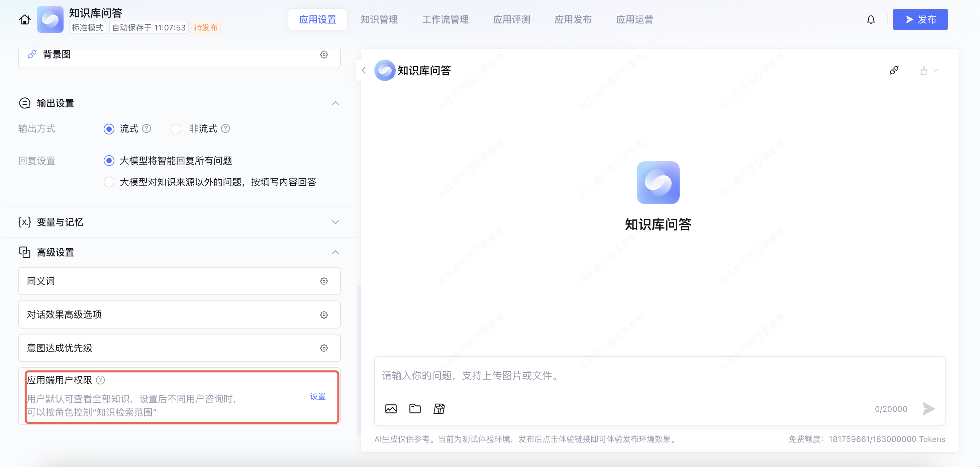Select reply from filled content for out-of-knowledge questions
This screenshot has width=980, height=467.
point(109,182)
